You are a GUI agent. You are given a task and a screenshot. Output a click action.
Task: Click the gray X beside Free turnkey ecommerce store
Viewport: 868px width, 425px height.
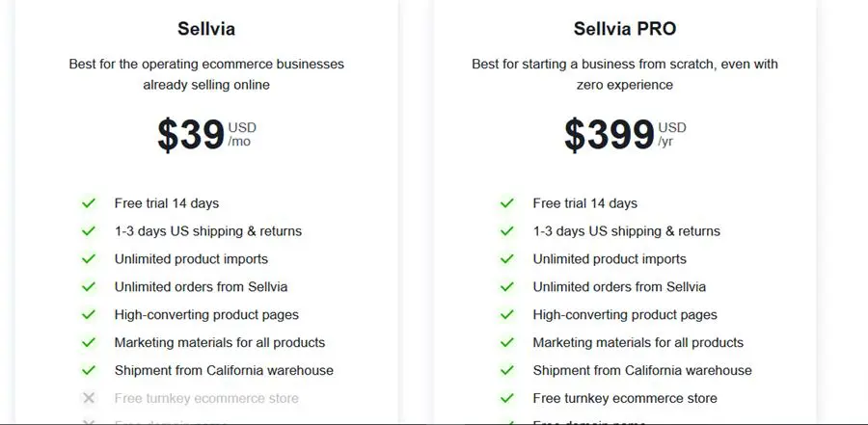(x=89, y=398)
